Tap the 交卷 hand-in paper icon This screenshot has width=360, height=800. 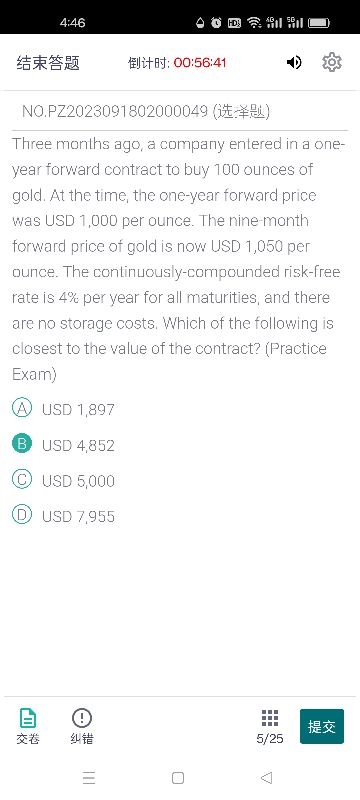click(28, 726)
